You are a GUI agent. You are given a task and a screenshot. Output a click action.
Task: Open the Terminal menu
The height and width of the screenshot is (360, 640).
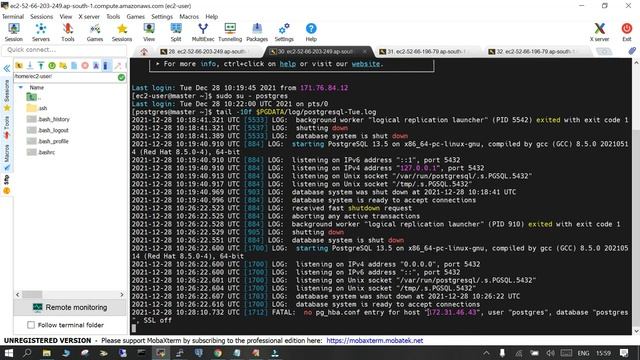[x=13, y=17]
